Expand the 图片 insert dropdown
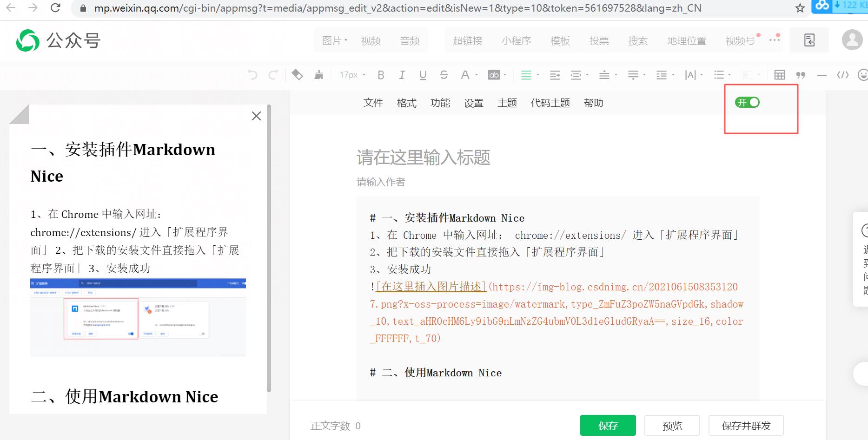This screenshot has height=440, width=868. coord(335,40)
